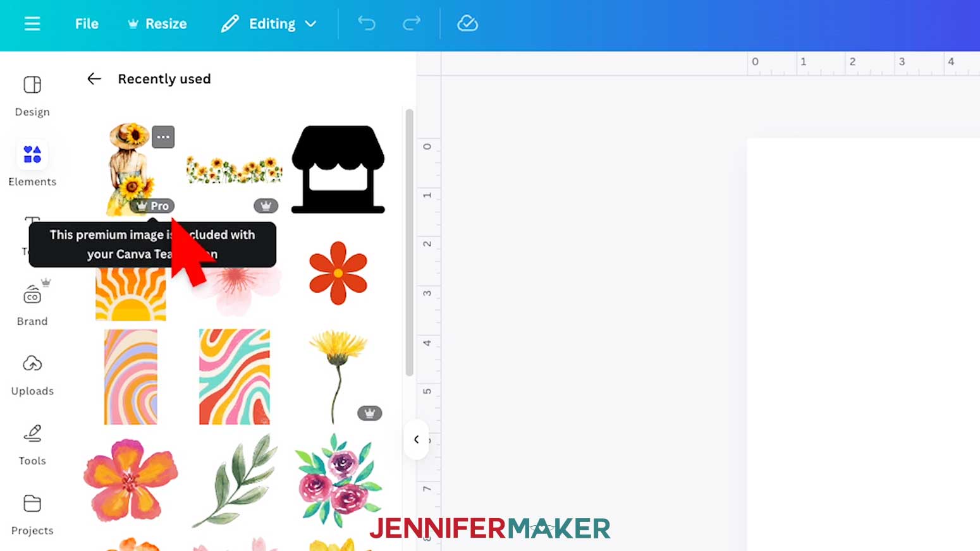Add the orange pink watercolor flower

(130, 480)
